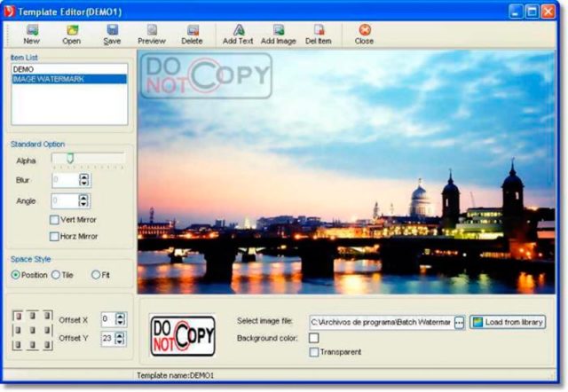
Task: Click inside the Angle value field
Action: (65, 201)
